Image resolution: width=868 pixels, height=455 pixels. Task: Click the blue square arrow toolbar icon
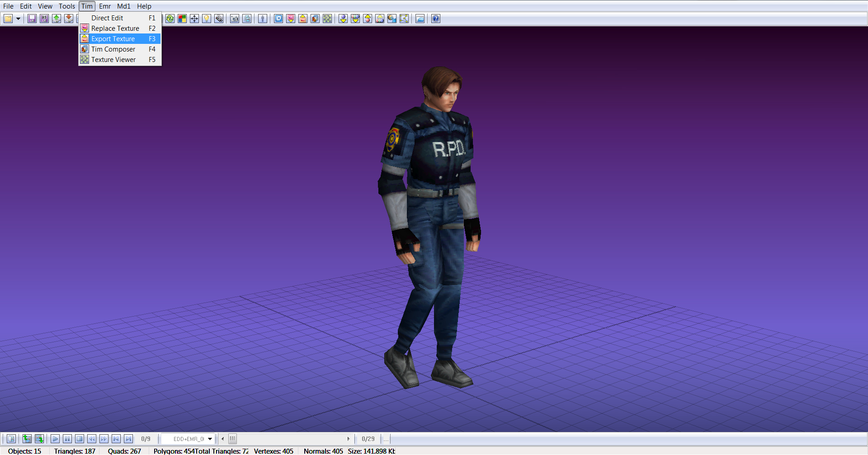click(278, 19)
